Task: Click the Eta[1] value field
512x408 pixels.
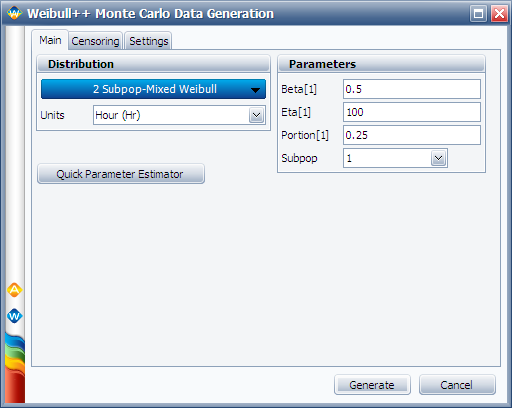Action: pyautogui.click(x=412, y=112)
